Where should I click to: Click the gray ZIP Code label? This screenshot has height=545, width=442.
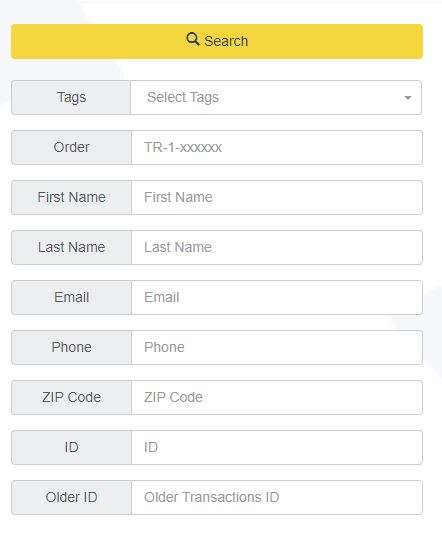72,398
